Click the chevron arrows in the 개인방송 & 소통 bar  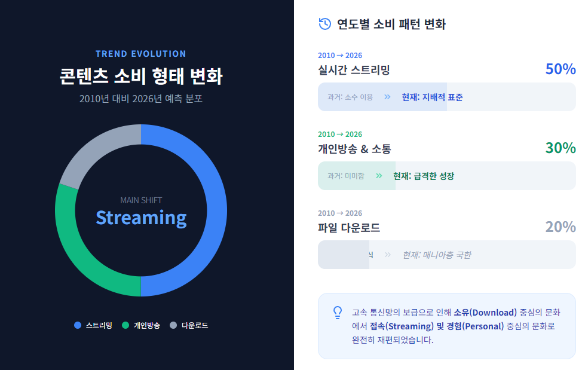(x=379, y=176)
